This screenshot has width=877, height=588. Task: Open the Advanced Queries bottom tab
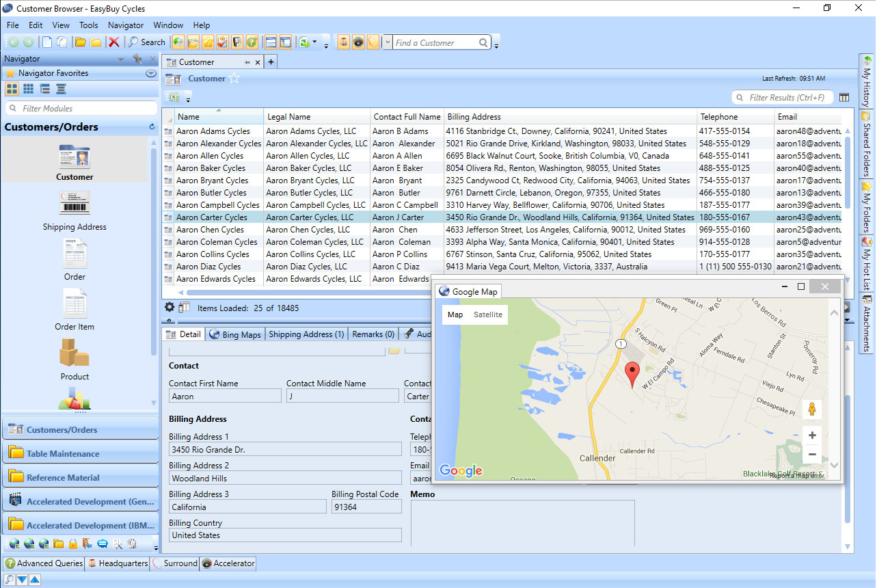44,563
